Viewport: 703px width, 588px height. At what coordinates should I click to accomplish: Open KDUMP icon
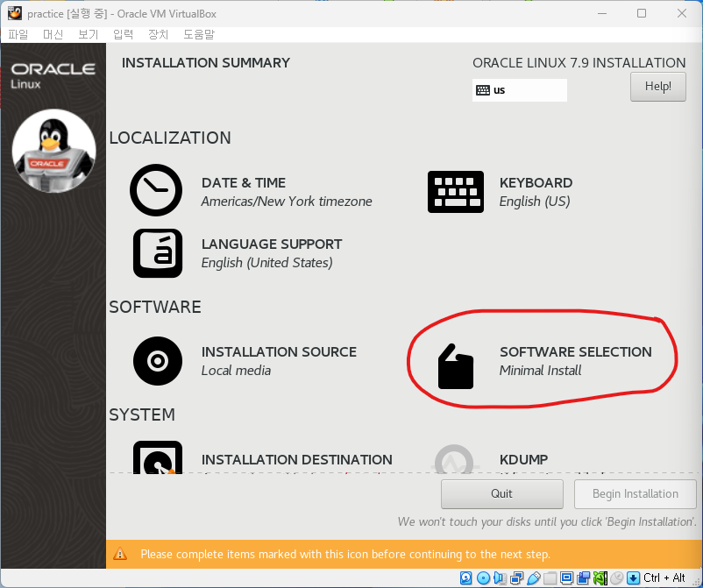(x=454, y=459)
